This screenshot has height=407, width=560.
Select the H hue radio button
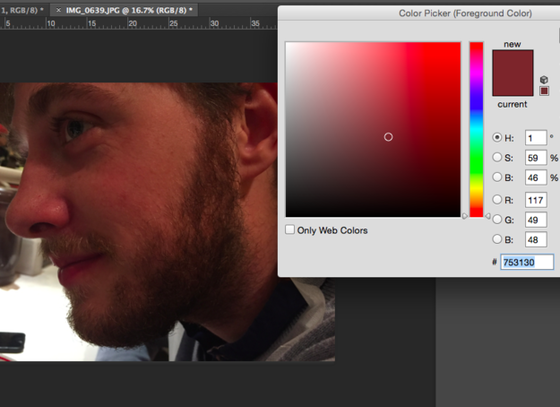coord(497,137)
